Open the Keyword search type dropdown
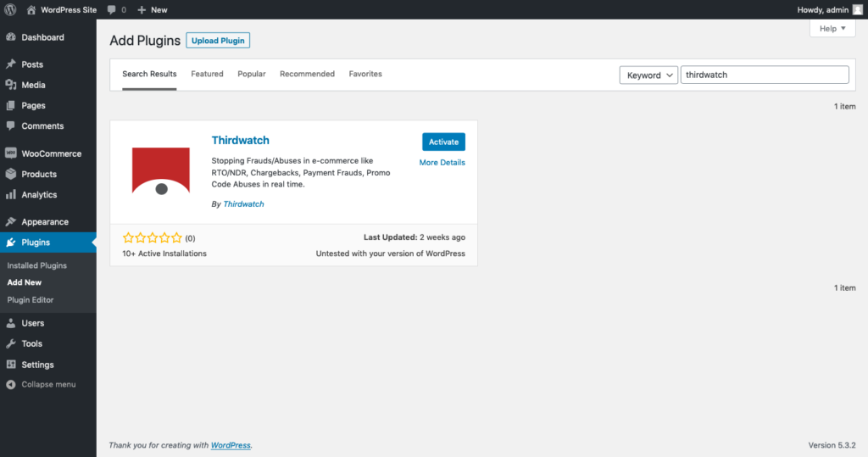This screenshot has height=457, width=868. click(x=648, y=75)
